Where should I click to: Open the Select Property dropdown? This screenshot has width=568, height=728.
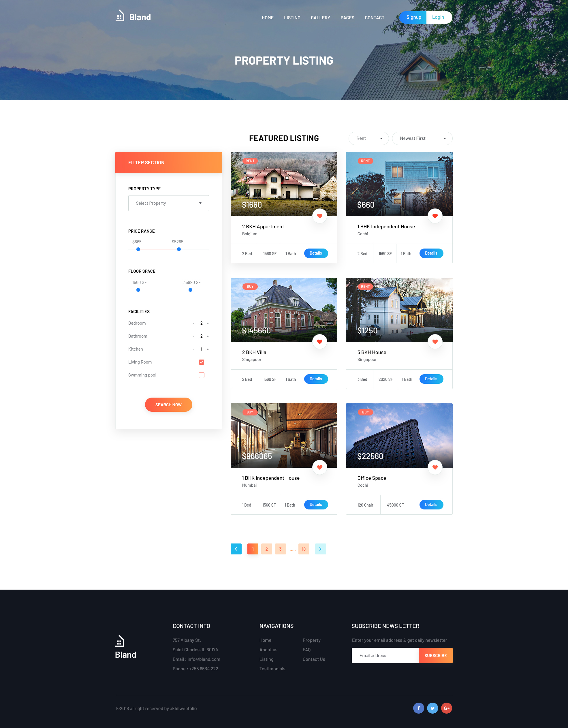pyautogui.click(x=168, y=203)
